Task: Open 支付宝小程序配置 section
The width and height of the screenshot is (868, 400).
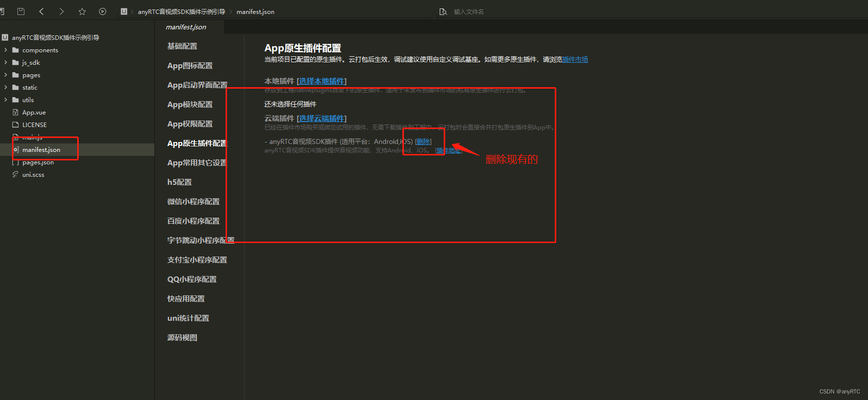Action: pos(197,260)
